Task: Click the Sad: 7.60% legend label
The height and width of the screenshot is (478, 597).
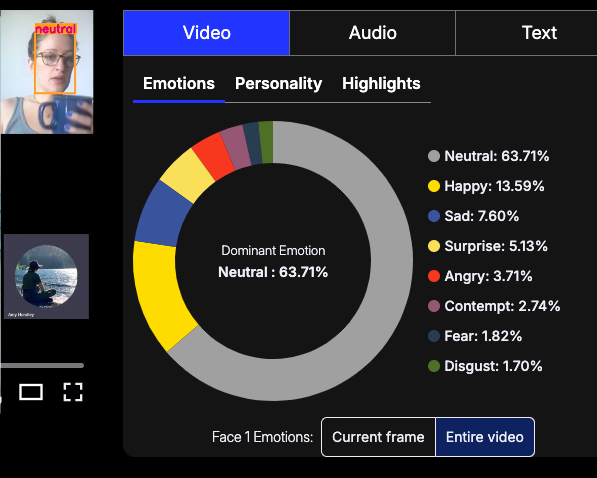Action: click(482, 216)
